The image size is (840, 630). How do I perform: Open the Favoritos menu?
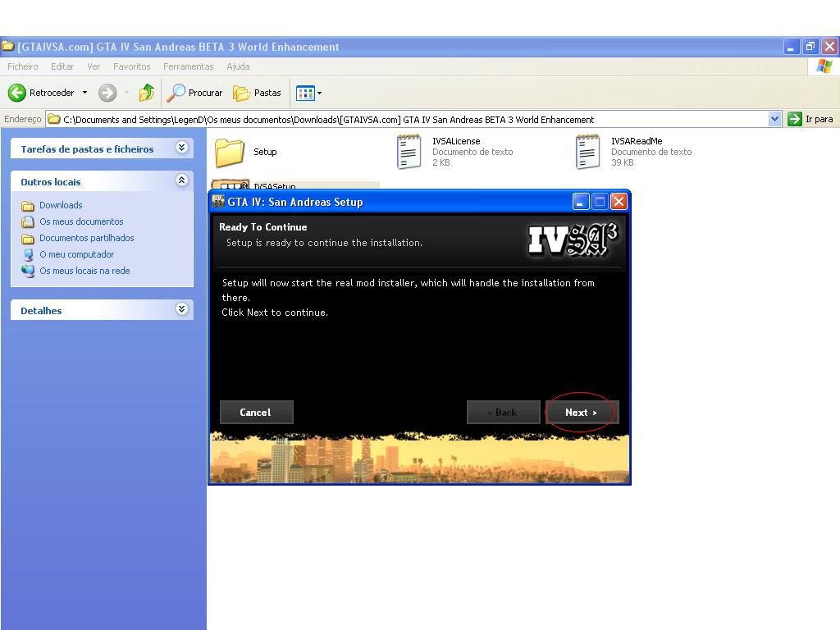pos(132,66)
